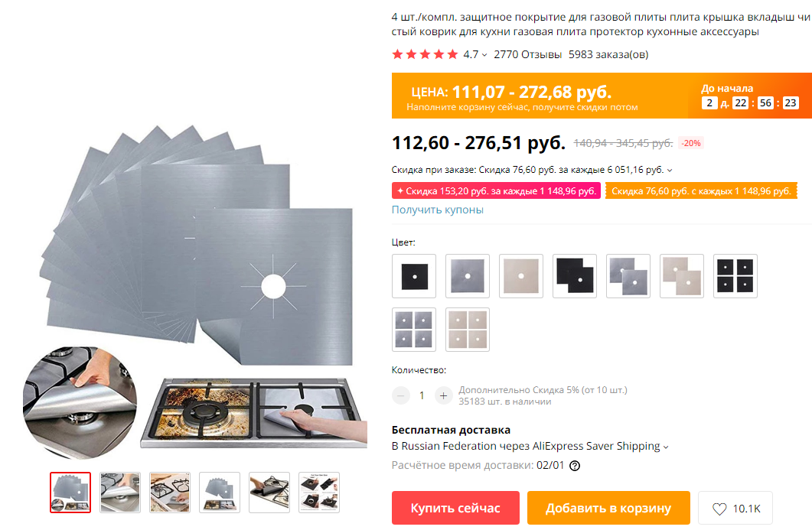Image resolution: width=812 pixels, height=530 pixels.
Task: Select single silver mat color option
Action: [468, 276]
